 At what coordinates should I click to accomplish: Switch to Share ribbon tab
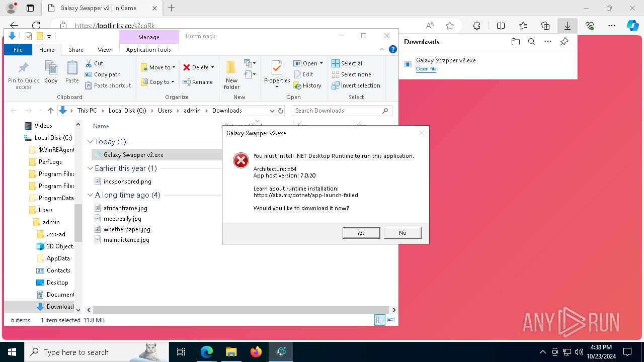[76, 50]
